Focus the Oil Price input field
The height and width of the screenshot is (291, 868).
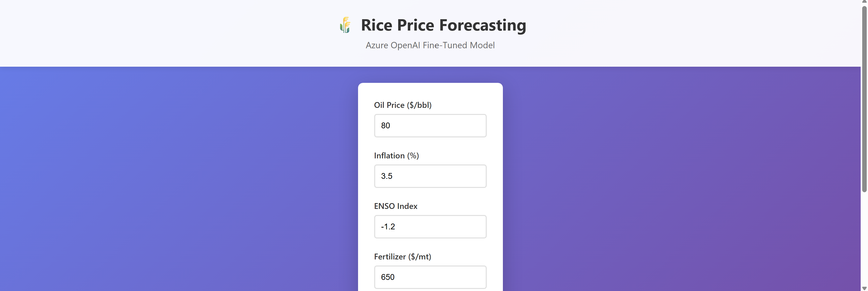coord(430,126)
